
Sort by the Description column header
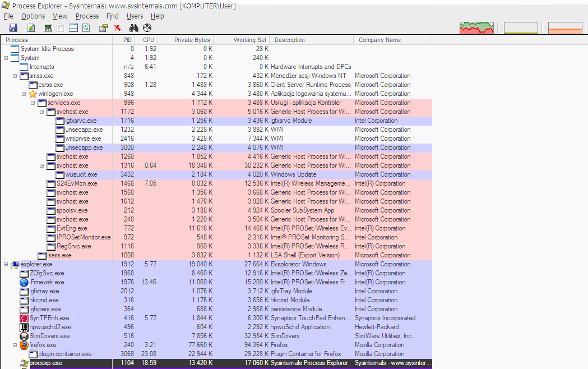click(312, 40)
